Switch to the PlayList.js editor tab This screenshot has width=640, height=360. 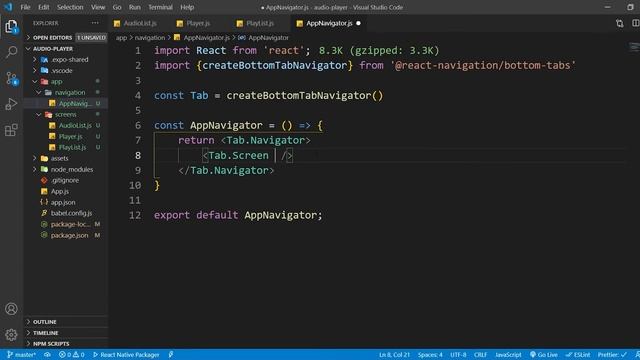click(260, 23)
